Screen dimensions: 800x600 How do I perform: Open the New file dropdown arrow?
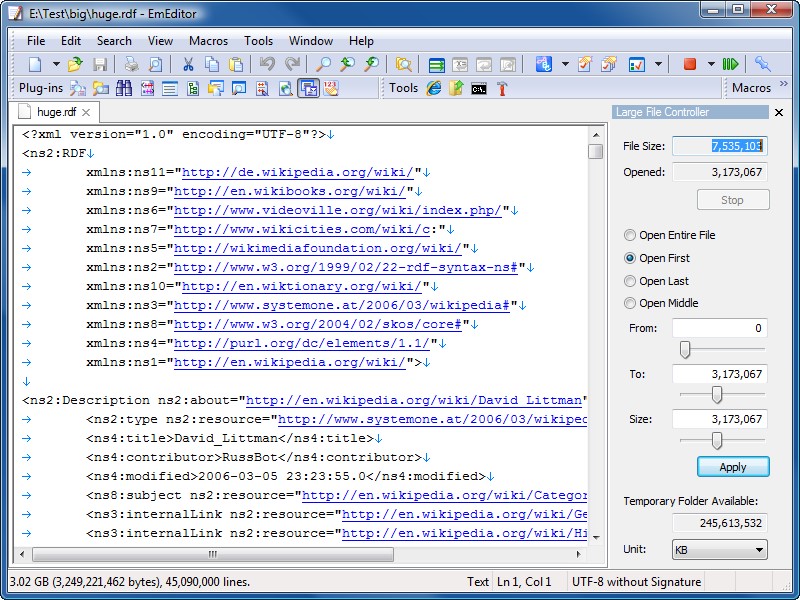point(55,64)
